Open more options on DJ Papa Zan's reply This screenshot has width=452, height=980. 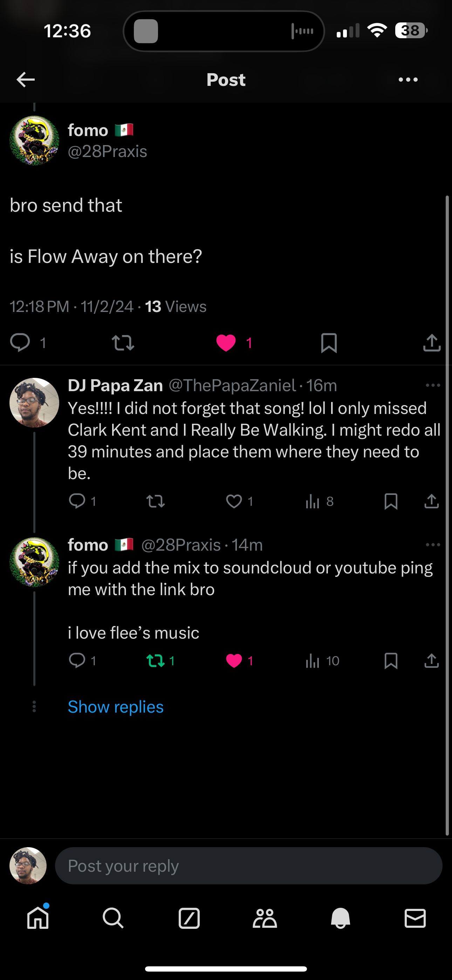tap(433, 386)
